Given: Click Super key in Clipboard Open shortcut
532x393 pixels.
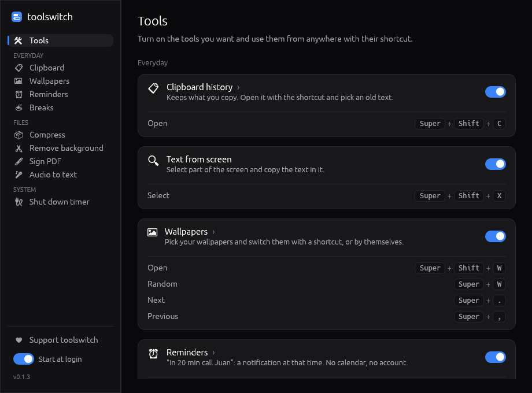Looking at the screenshot, I should [430, 124].
